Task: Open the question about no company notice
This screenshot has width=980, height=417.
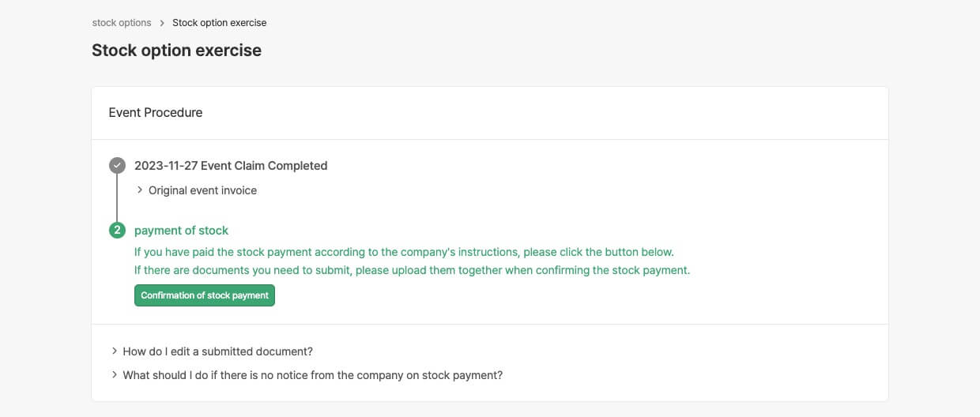Action: point(312,375)
